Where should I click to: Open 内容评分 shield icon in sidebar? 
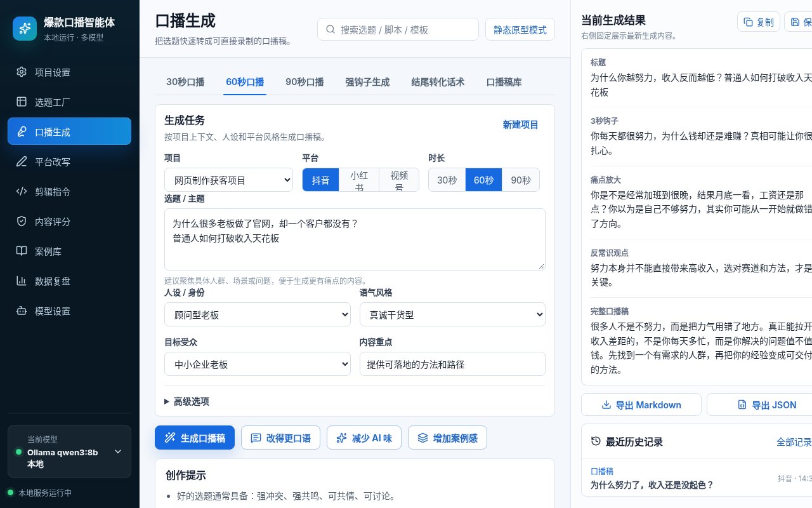tap(22, 221)
